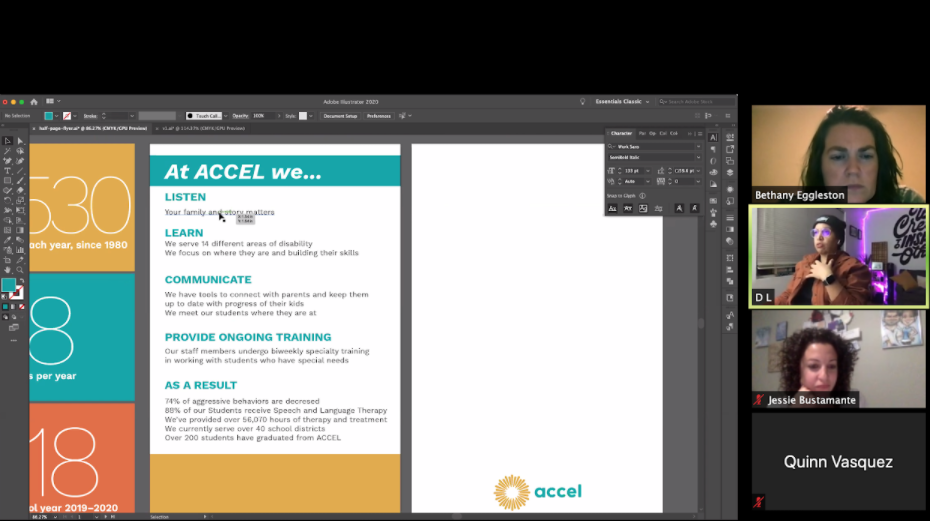Click the control bar fill color swatch
930x521 pixels.
click(49, 116)
